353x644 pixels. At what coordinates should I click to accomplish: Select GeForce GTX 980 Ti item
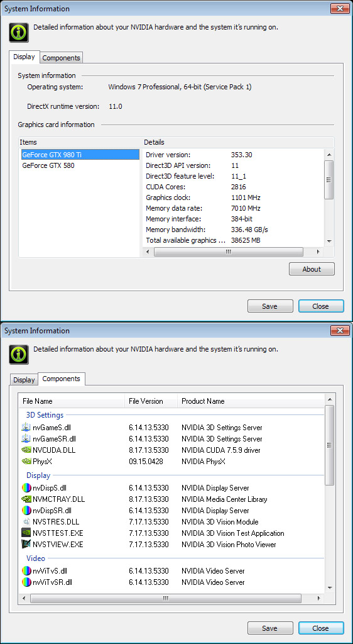[x=80, y=155]
